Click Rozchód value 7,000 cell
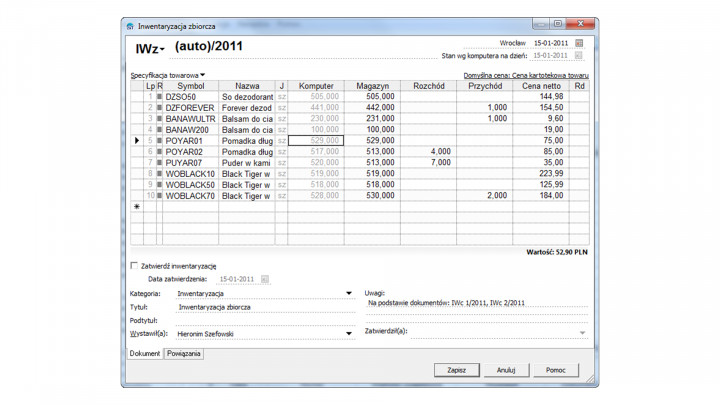 tap(428, 163)
